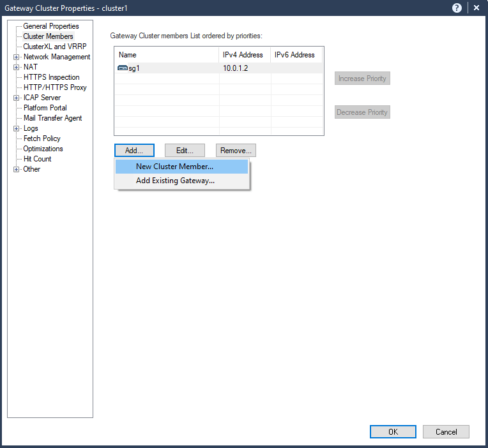Open Mail Transfer Agent page
The image size is (488, 448).
click(x=52, y=118)
